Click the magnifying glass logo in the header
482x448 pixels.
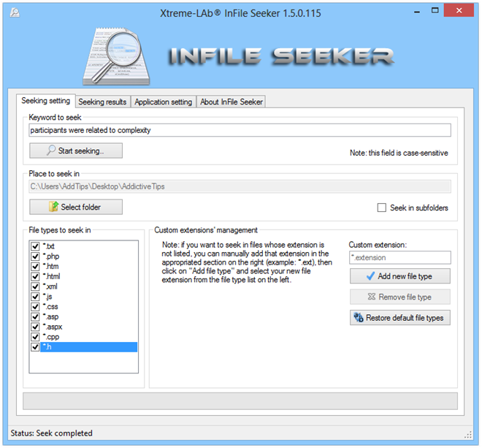tap(117, 57)
